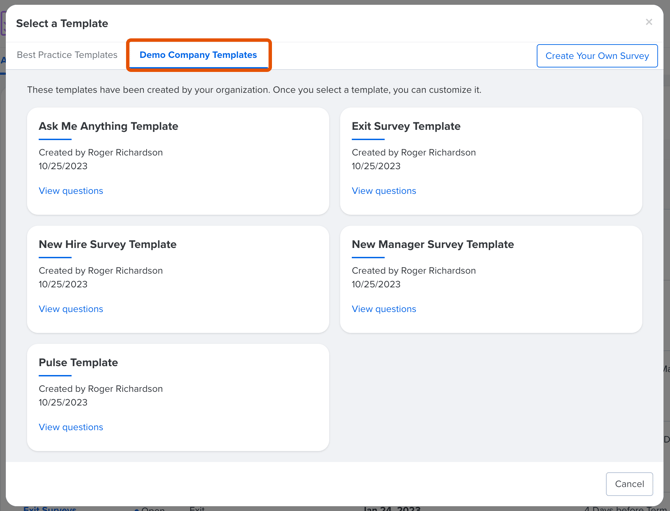Select the Pulse Template title

(78, 363)
